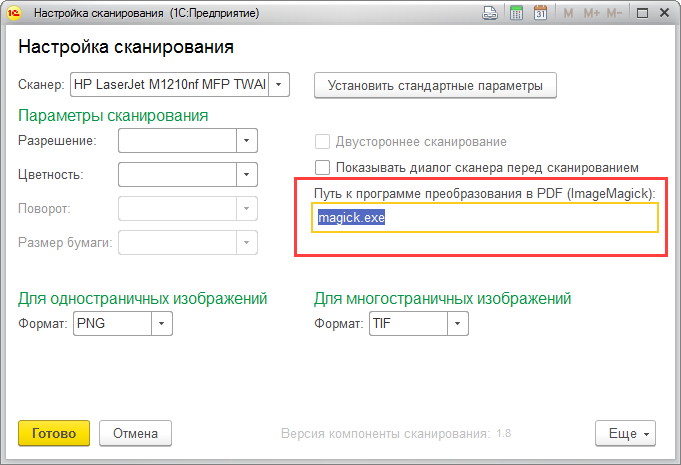The height and width of the screenshot is (465, 681).
Task: Click the empty Разрешение input field
Action: 177,141
